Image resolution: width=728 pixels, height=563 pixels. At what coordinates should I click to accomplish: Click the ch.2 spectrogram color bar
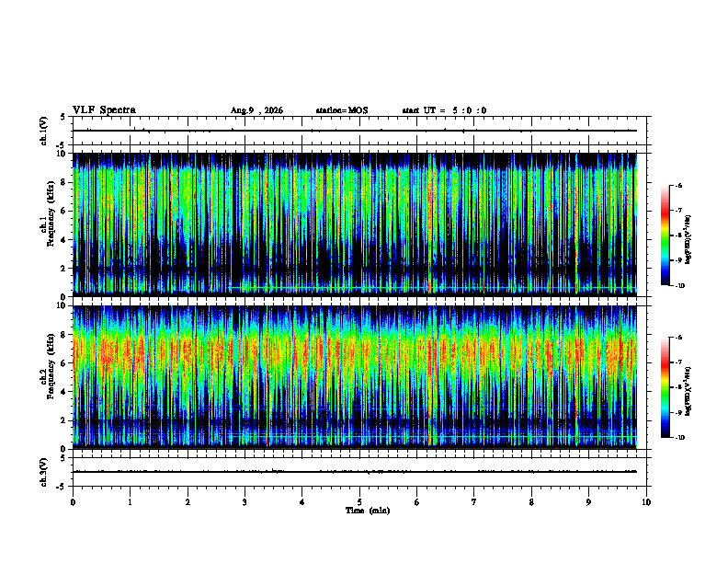pyautogui.click(x=665, y=387)
